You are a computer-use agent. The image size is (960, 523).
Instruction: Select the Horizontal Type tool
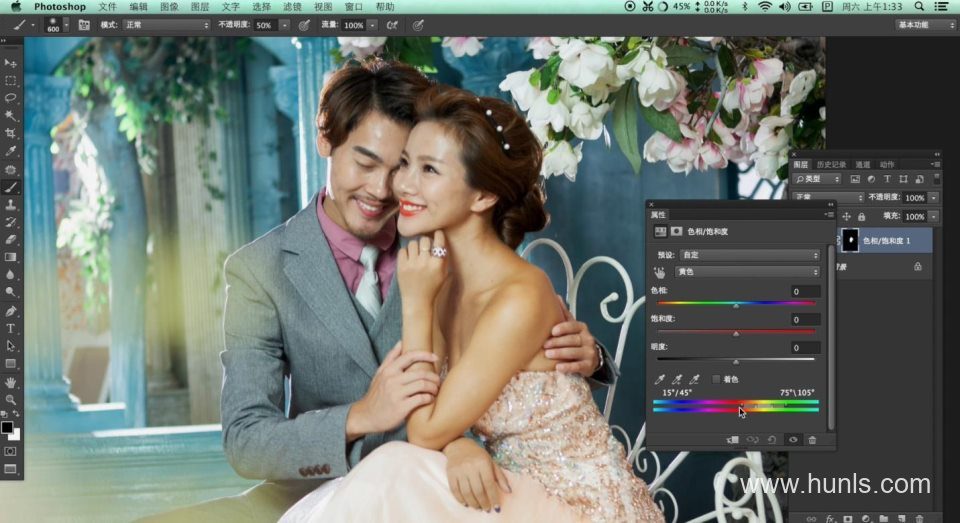point(10,329)
